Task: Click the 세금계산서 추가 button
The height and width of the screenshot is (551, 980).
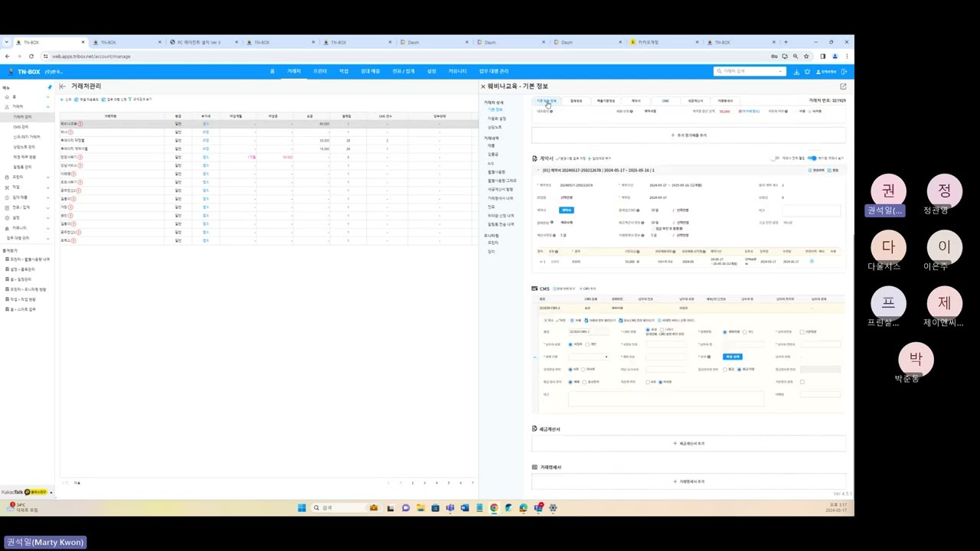Action: (x=689, y=444)
